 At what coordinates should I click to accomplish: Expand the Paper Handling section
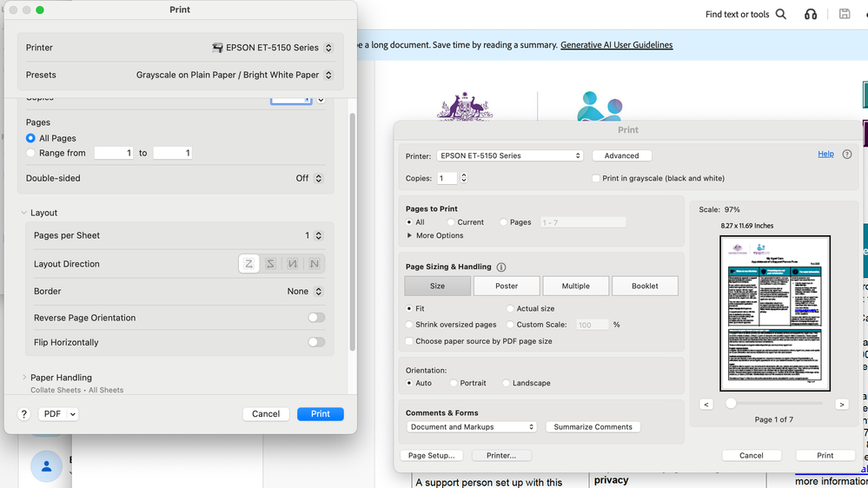(x=23, y=378)
